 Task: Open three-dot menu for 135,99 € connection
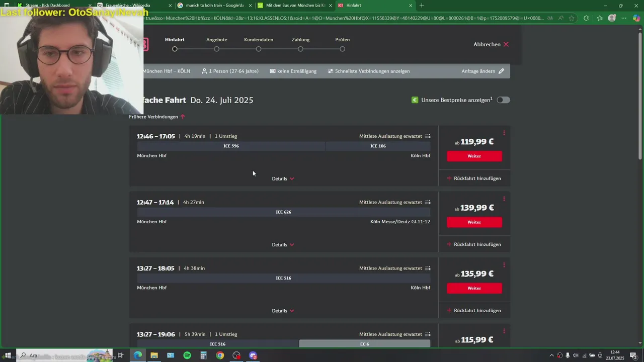[x=504, y=265]
